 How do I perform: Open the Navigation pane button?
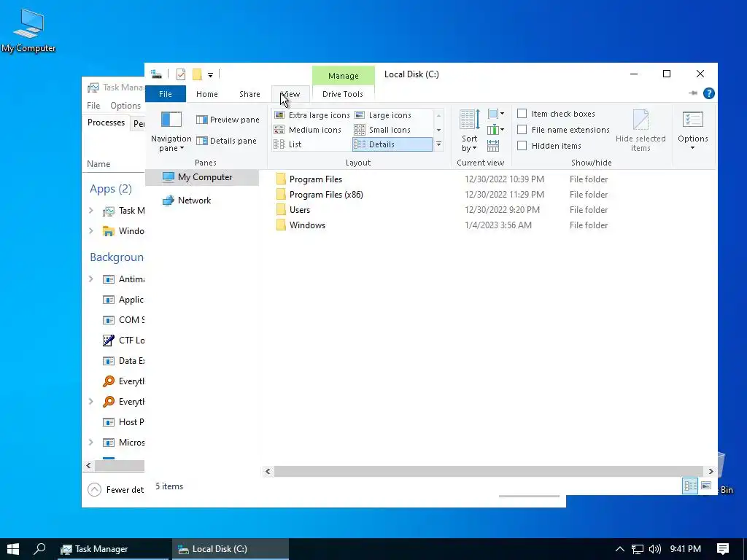tap(171, 131)
